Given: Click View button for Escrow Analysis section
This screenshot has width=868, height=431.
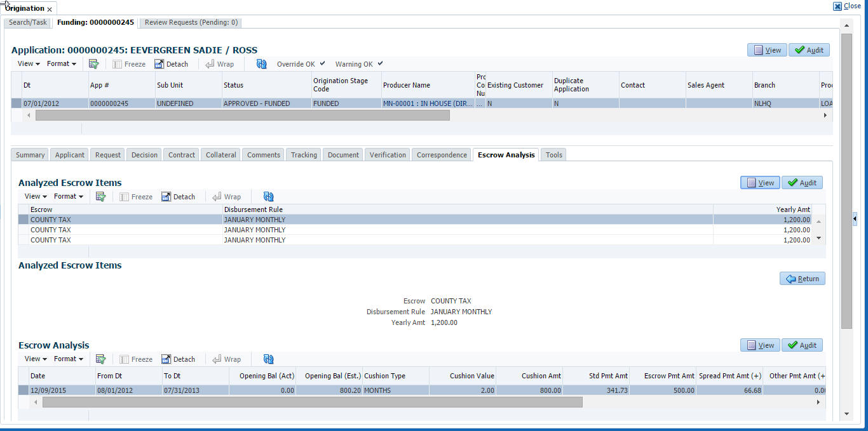Looking at the screenshot, I should pos(760,345).
